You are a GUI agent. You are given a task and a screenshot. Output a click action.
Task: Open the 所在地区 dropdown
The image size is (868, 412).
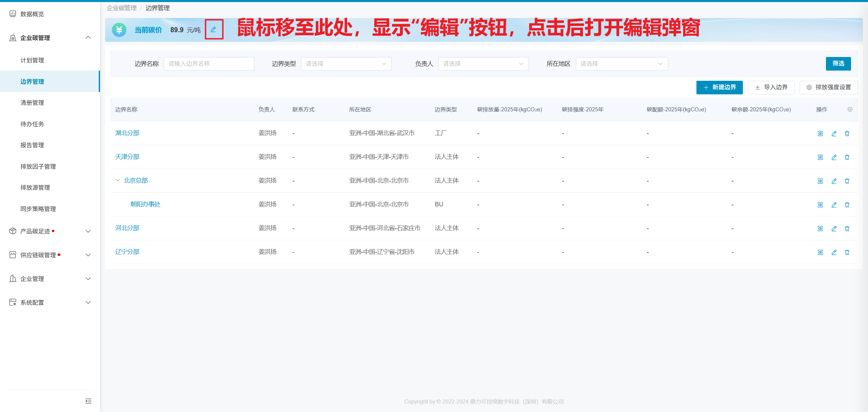[x=622, y=64]
